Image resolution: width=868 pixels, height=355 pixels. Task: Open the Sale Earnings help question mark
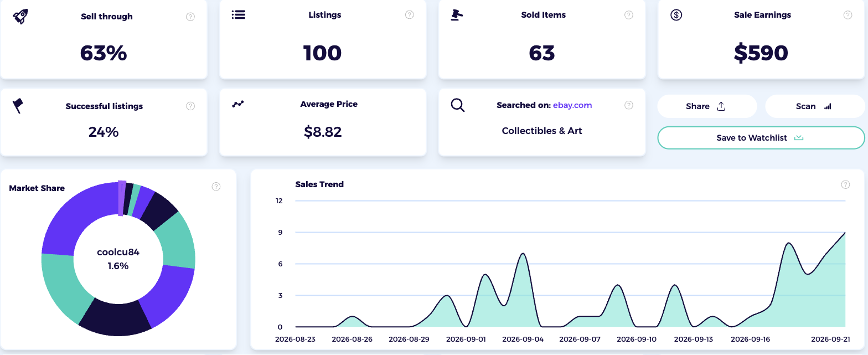click(848, 15)
